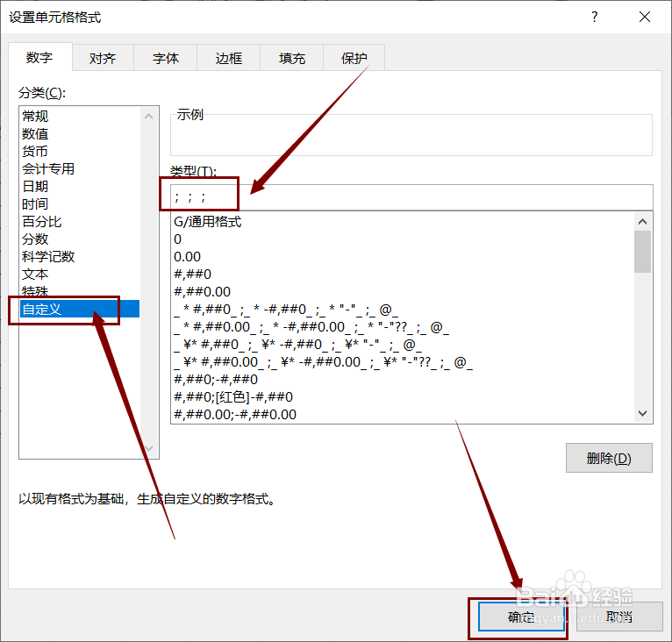Pick the 日期 category

pyautogui.click(x=80, y=187)
